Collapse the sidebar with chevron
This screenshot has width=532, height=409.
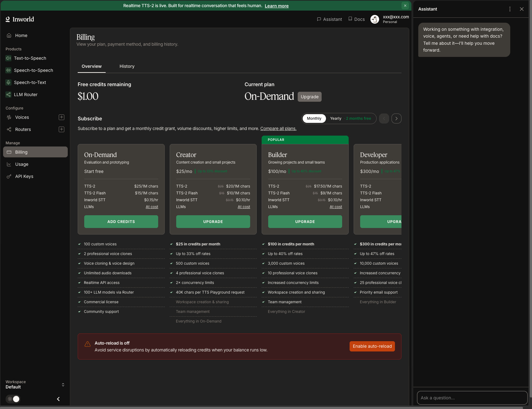click(58, 399)
